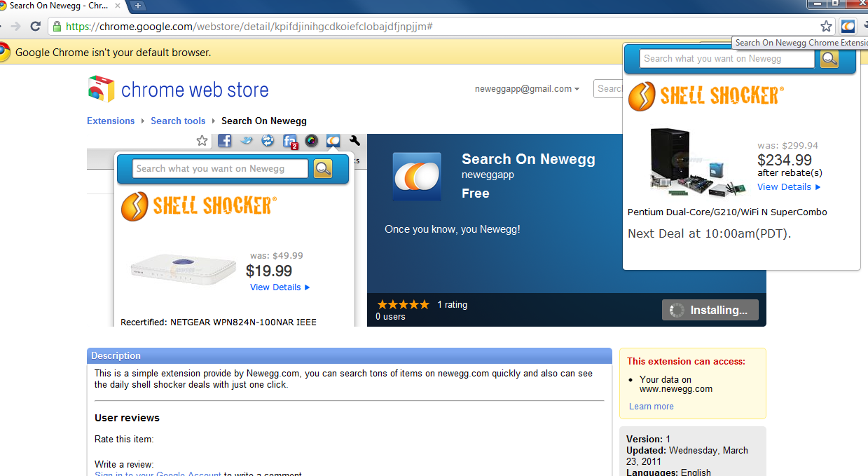Click the $234.99 price text
Viewport: 868px width, 476px height.
click(785, 161)
